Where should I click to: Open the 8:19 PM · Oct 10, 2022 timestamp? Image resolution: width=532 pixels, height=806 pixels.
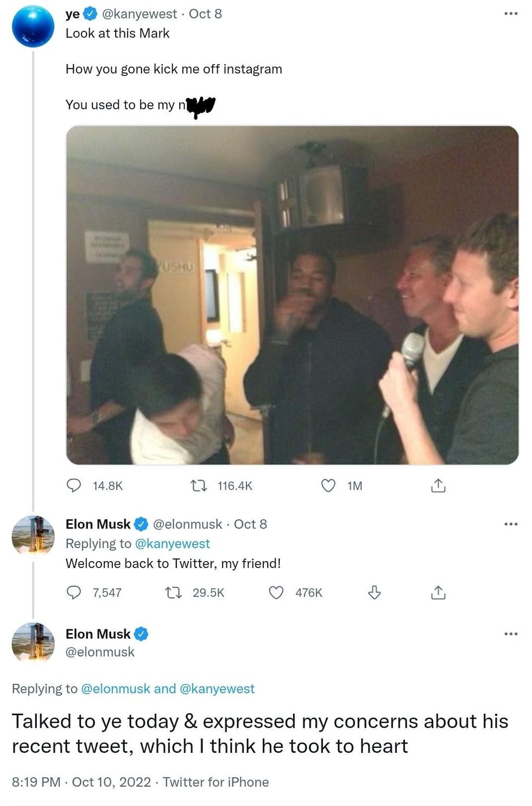tap(81, 782)
